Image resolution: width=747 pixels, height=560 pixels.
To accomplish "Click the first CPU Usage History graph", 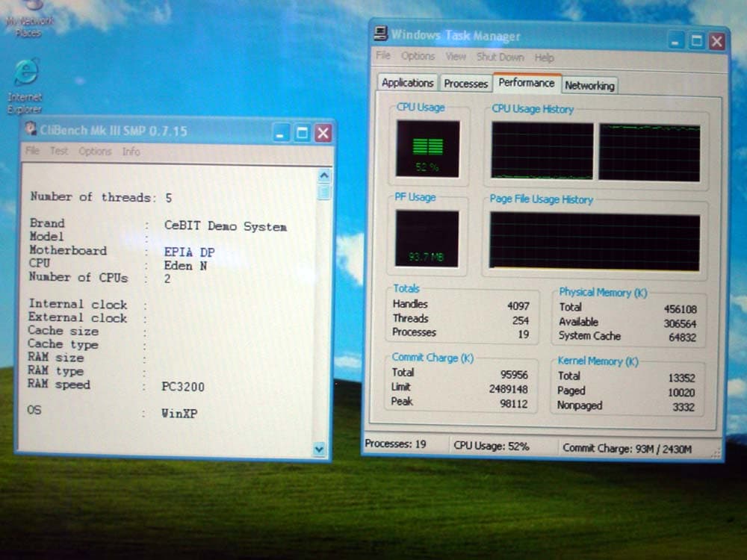I will click(x=542, y=151).
